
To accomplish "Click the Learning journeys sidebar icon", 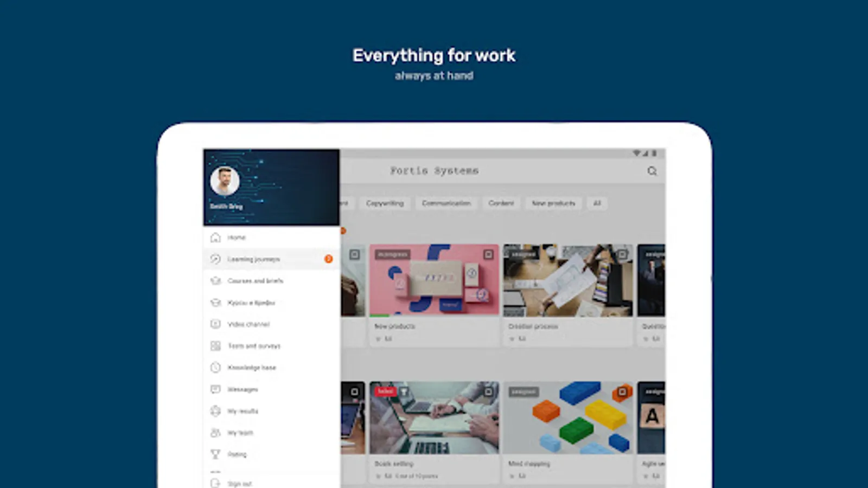I will 215,259.
